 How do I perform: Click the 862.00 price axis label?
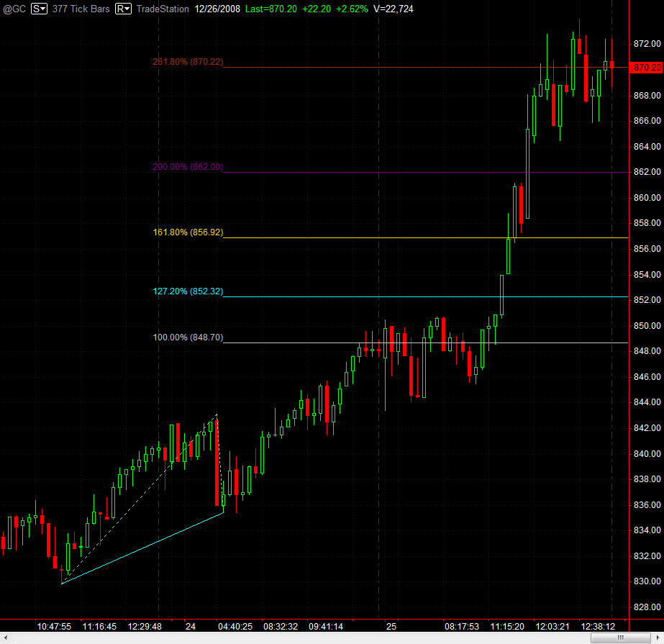[647, 172]
